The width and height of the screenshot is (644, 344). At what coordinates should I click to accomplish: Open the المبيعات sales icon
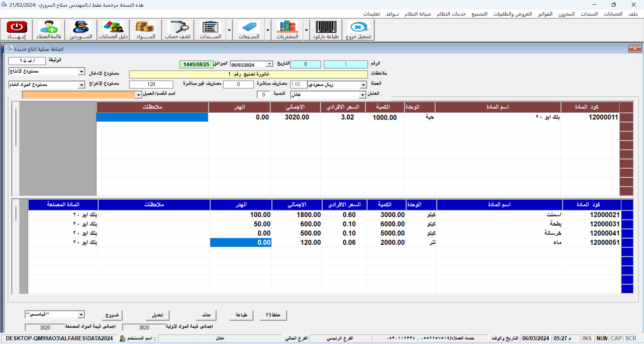click(x=249, y=30)
